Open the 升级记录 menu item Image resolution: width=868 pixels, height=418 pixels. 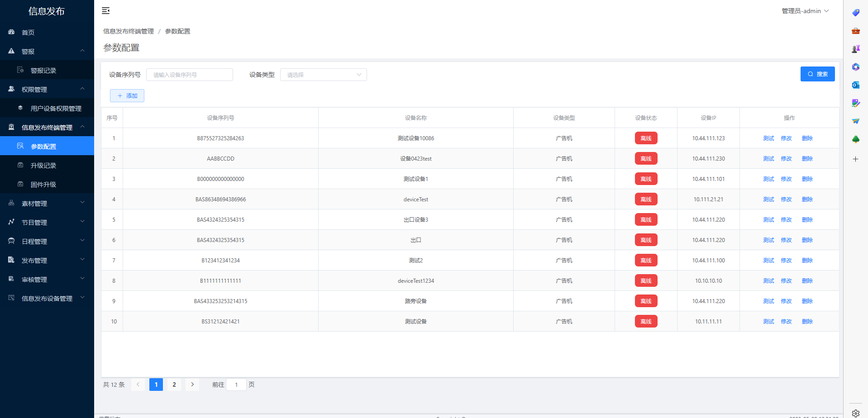pyautogui.click(x=47, y=165)
